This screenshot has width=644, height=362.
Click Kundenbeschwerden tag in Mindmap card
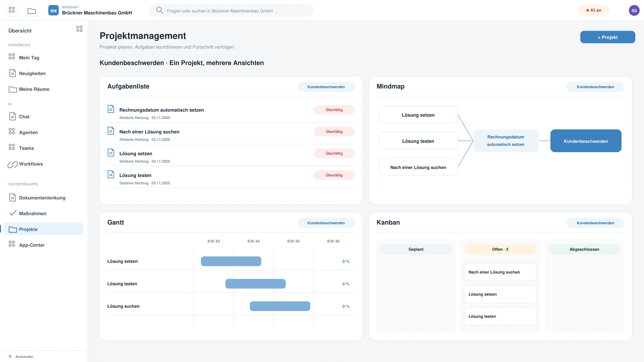click(595, 87)
